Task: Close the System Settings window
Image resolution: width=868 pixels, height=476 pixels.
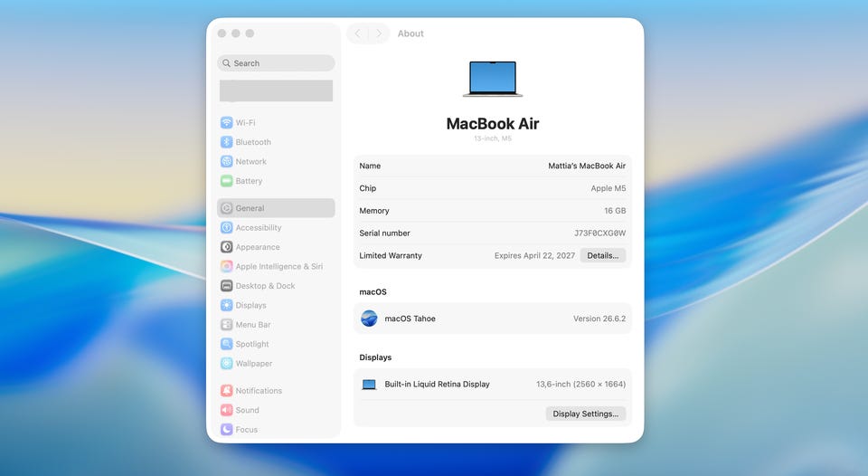Action: (x=222, y=33)
